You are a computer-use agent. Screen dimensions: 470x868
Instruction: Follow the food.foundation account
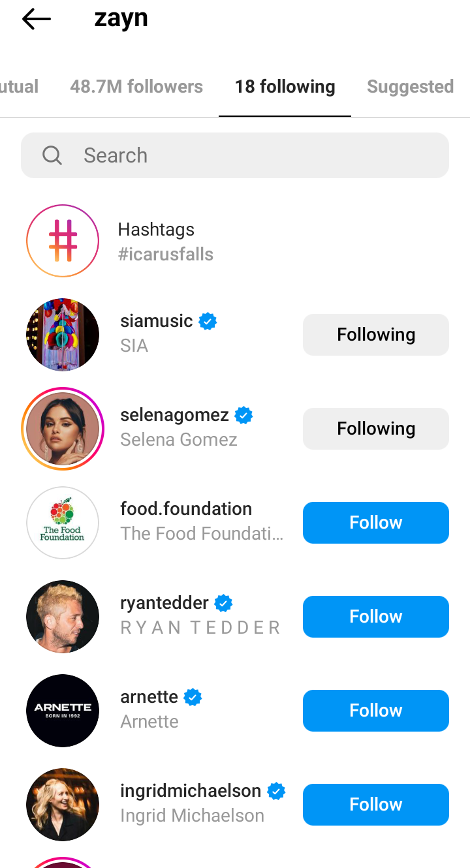click(x=375, y=523)
